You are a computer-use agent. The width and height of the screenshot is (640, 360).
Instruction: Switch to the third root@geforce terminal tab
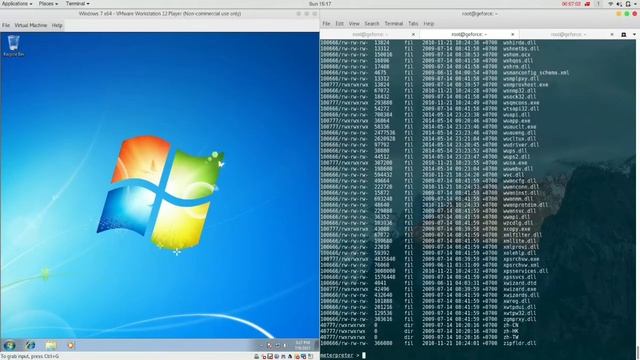[x=568, y=35]
